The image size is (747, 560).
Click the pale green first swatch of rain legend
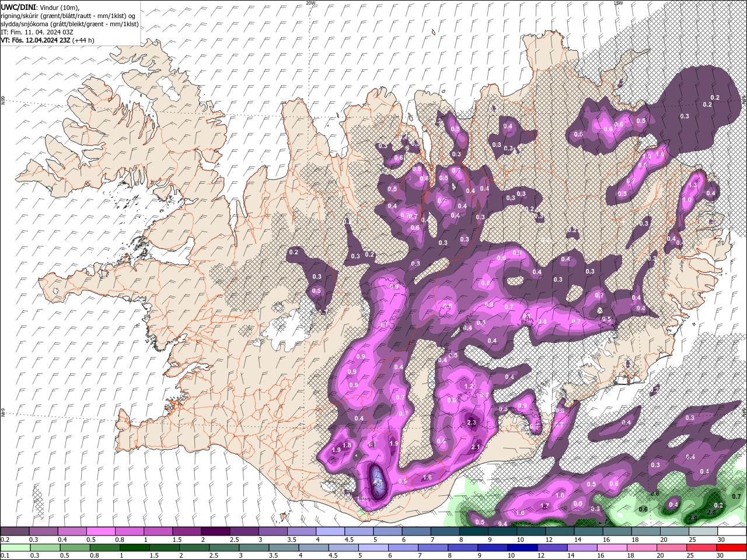coord(15,548)
